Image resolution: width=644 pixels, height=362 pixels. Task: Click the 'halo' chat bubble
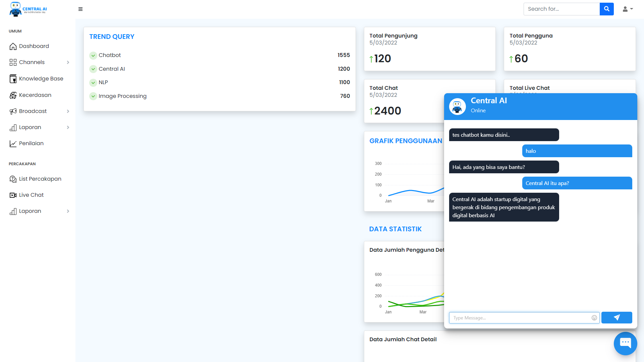pyautogui.click(x=577, y=151)
